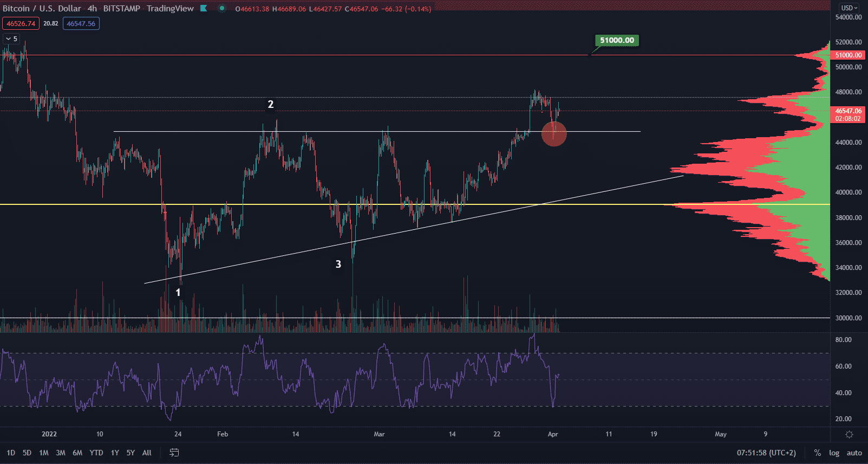
Task: Select wave label 2 on chart
Action: pyautogui.click(x=271, y=104)
